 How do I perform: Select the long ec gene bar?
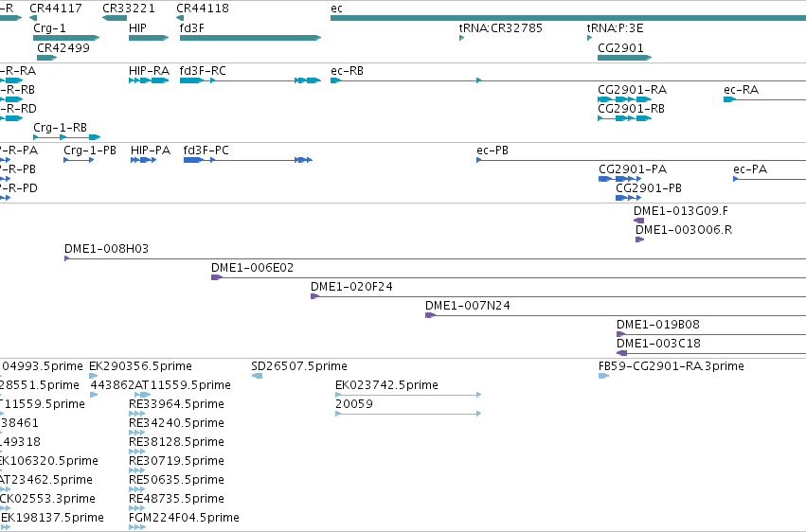pos(568,18)
